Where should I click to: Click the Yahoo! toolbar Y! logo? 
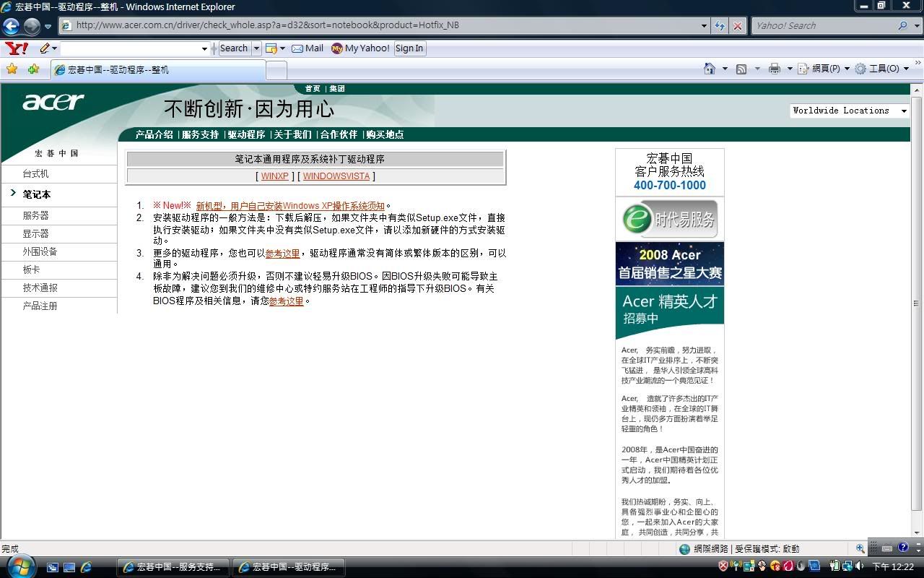point(17,48)
